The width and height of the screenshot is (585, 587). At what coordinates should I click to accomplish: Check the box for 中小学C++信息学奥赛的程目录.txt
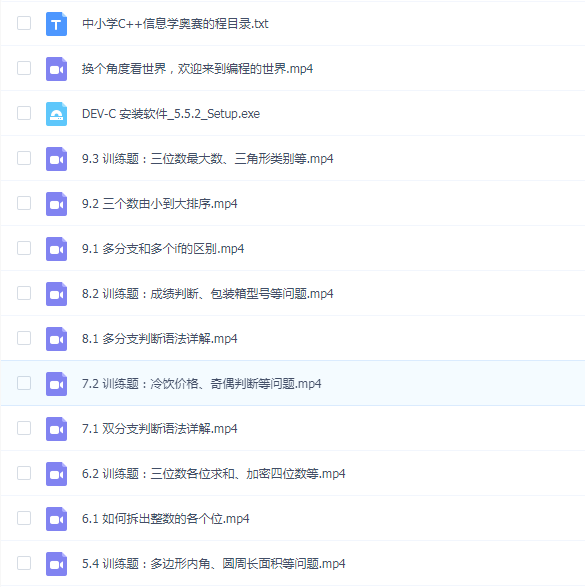(24, 23)
